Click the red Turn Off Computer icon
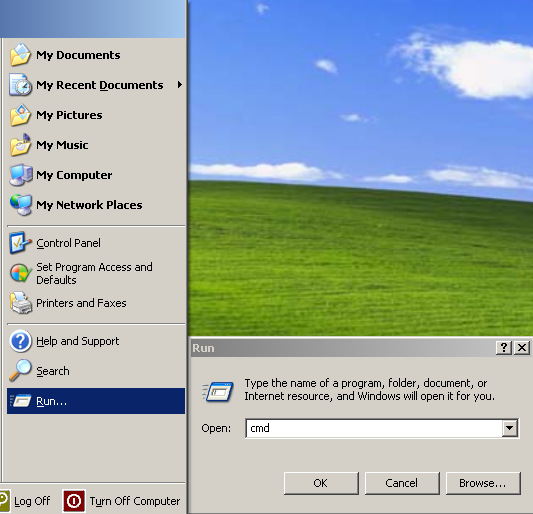 (74, 501)
